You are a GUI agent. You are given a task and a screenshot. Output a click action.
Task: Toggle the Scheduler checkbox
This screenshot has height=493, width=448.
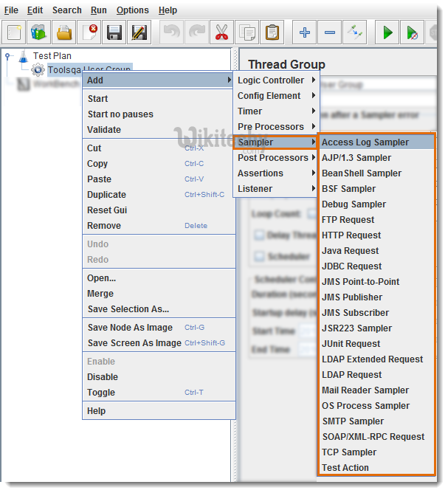259,256
